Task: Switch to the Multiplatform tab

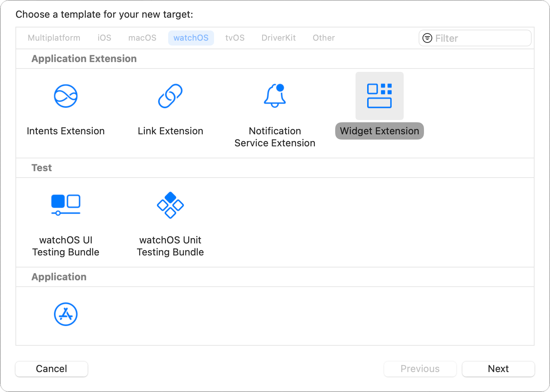Action: 54,38
